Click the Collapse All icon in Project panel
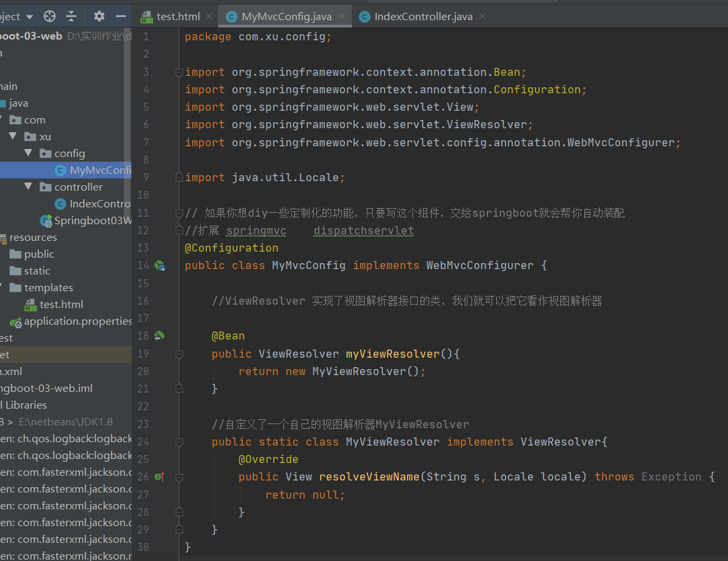Image resolution: width=728 pixels, height=561 pixels. (71, 16)
